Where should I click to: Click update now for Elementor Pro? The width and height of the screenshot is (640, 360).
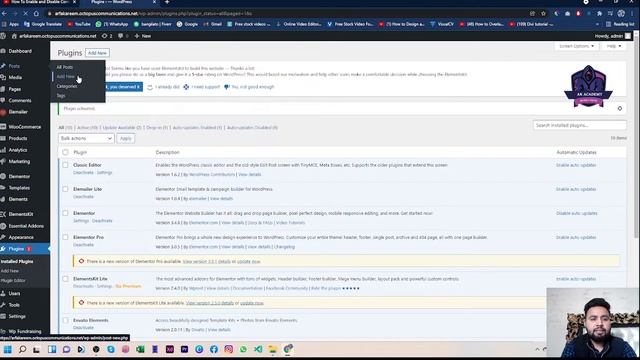249,262
